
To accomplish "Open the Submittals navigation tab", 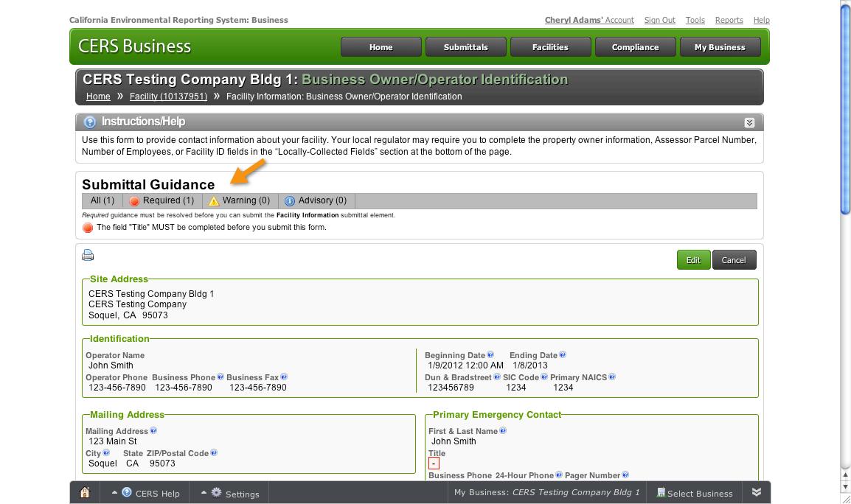I will click(465, 47).
